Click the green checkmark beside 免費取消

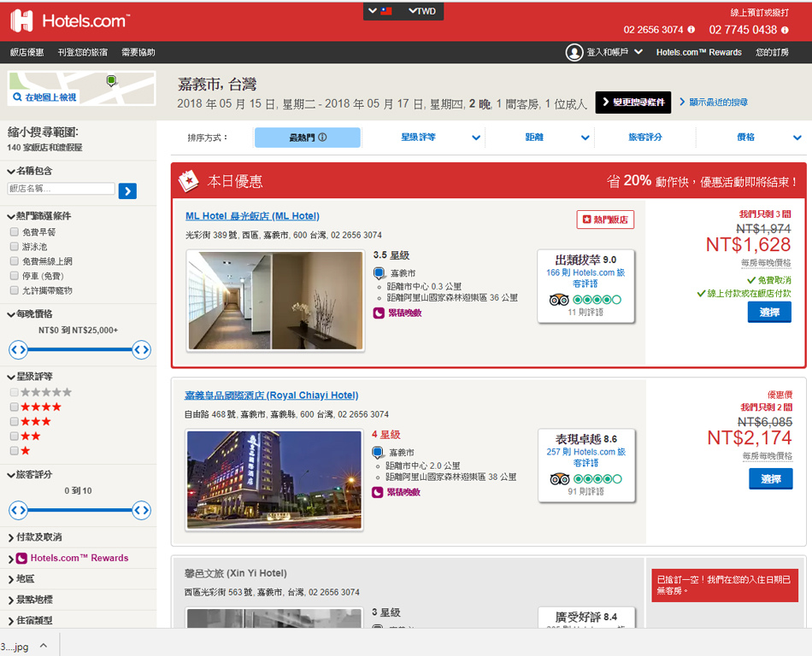[751, 280]
